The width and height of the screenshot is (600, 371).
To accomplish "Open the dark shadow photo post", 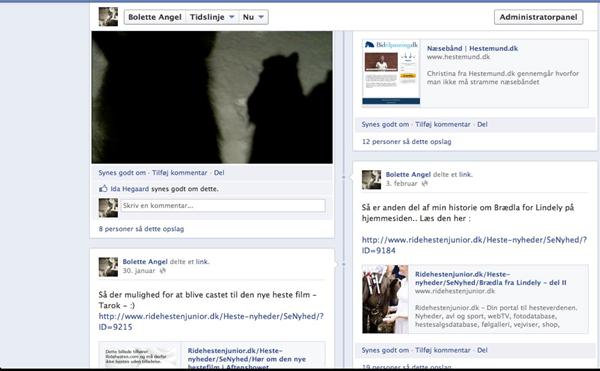I will [212, 98].
